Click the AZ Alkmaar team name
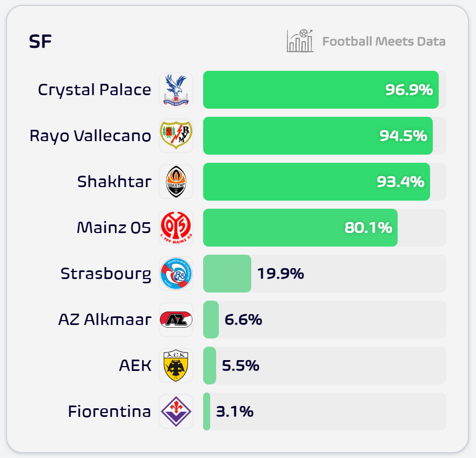Image resolution: width=476 pixels, height=458 pixels. [x=104, y=320]
